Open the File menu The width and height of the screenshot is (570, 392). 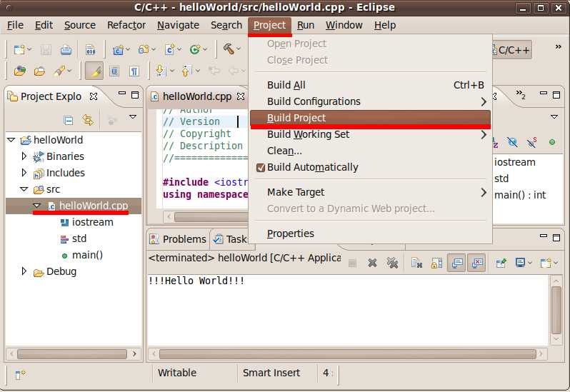coord(15,25)
